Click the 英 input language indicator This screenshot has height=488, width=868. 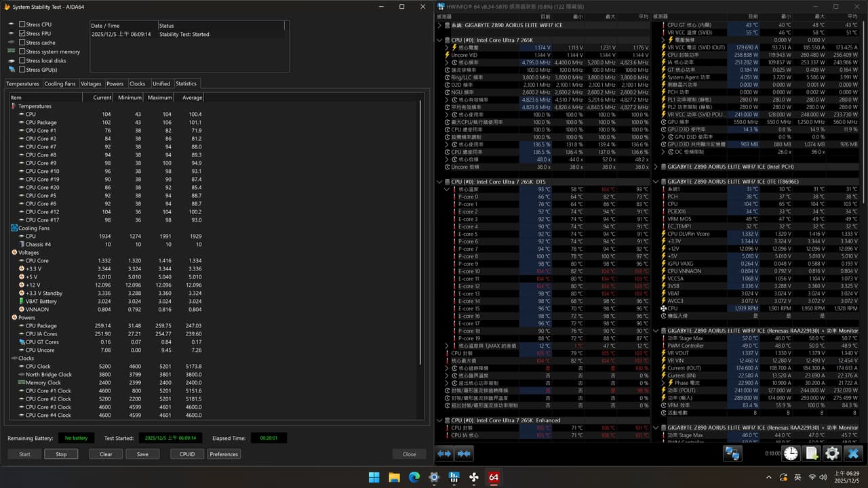point(798,477)
